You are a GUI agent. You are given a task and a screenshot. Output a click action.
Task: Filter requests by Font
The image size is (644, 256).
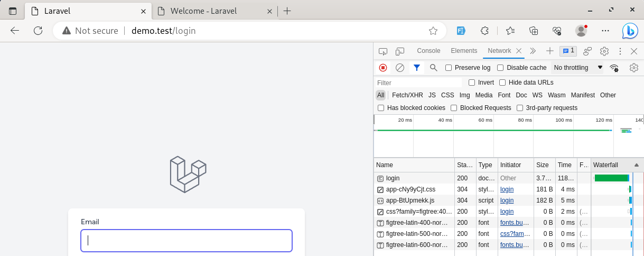[x=504, y=95]
